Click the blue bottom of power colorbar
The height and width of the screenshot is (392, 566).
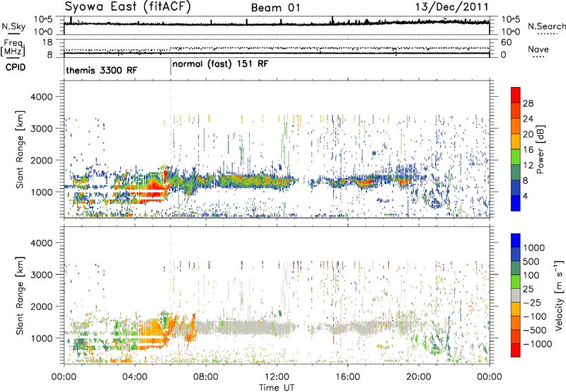pyautogui.click(x=516, y=204)
